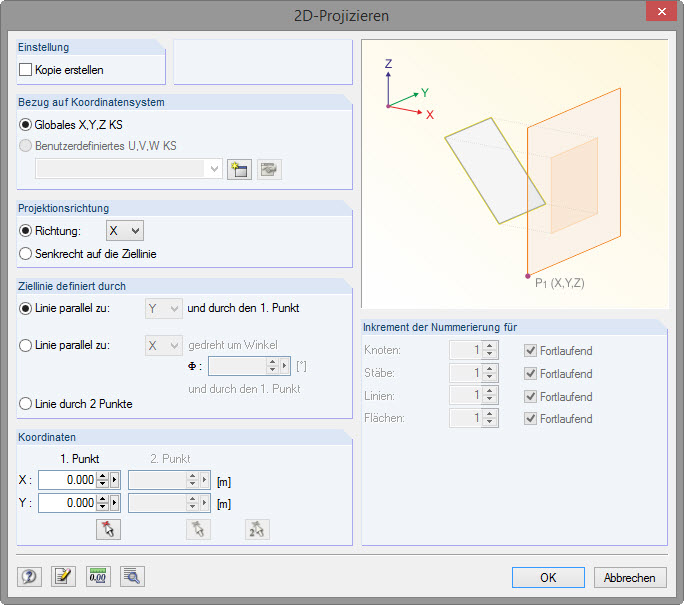Click the spinner of 1. Punkt Y value
684x605 pixels.
tap(103, 503)
